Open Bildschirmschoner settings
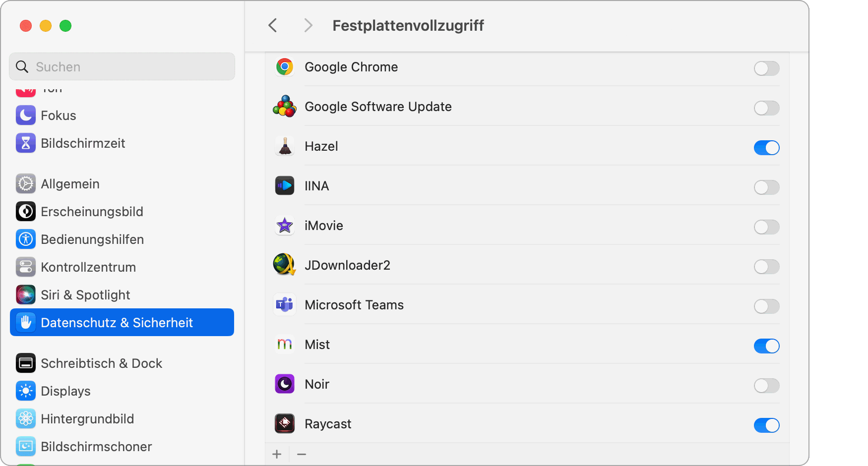The height and width of the screenshot is (466, 868). [x=122, y=447]
